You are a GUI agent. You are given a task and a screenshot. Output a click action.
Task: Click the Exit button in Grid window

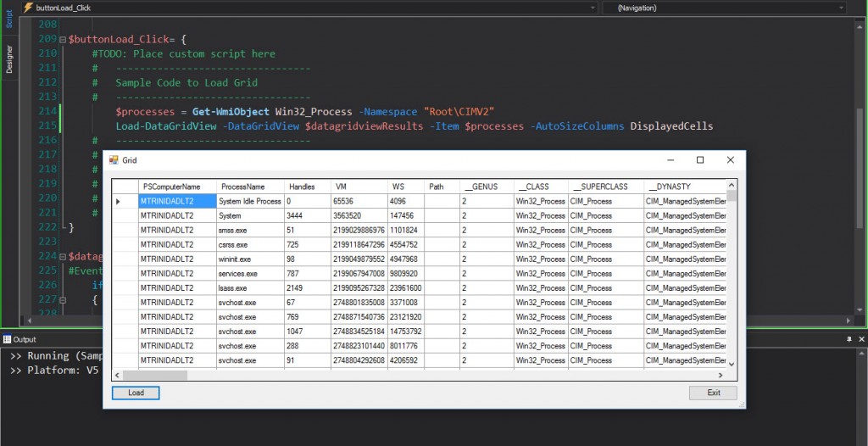click(x=713, y=393)
